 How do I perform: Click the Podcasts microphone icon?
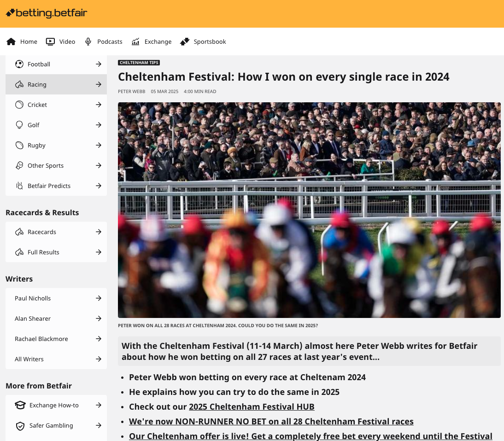click(x=88, y=41)
